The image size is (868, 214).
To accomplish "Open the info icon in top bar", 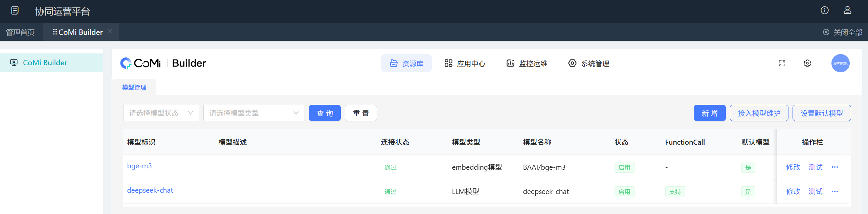I will pyautogui.click(x=825, y=10).
